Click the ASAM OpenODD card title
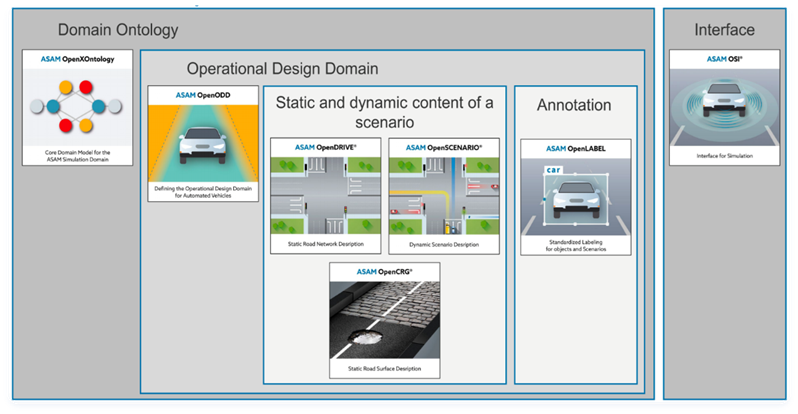Viewport: 798px width, 414px height. pos(203,95)
